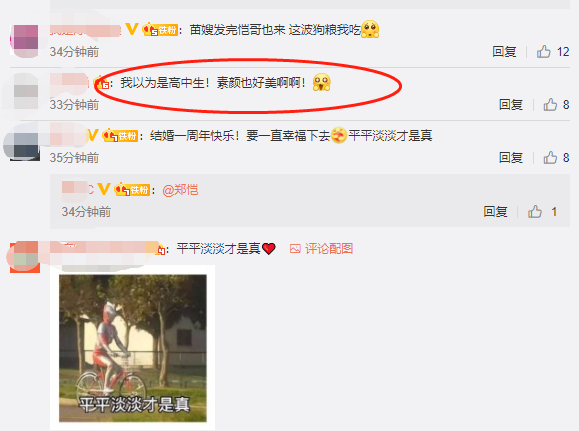This screenshot has width=579, height=431.
Task: Like the @郑恺 reply comment
Action: tap(535, 212)
